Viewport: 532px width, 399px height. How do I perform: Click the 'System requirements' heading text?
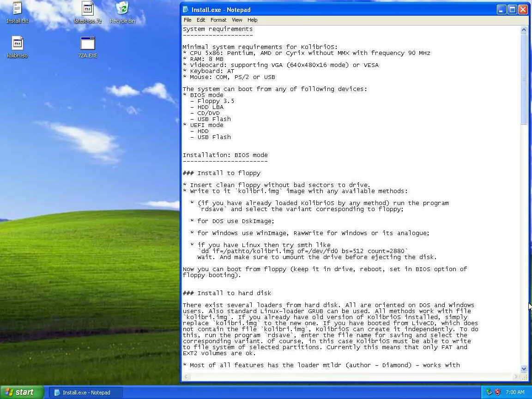pyautogui.click(x=218, y=29)
